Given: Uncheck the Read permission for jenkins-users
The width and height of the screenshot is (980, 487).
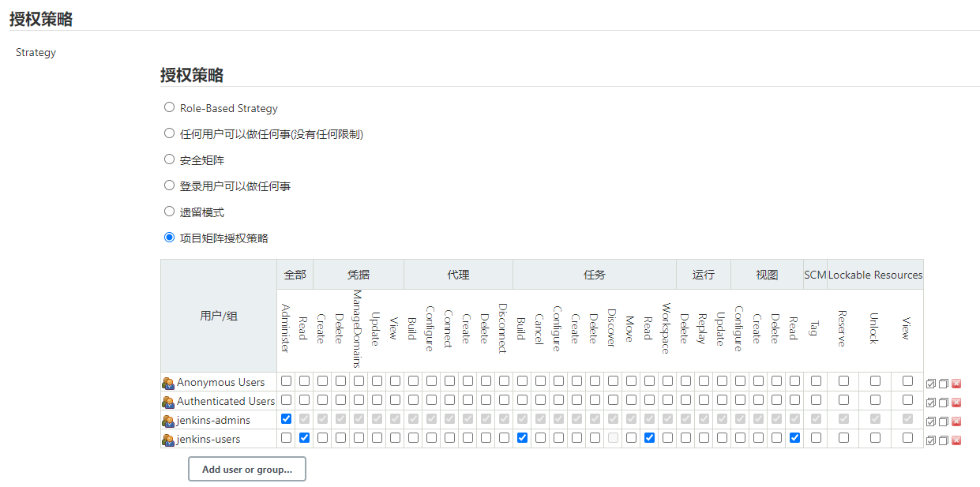Looking at the screenshot, I should 304,438.
